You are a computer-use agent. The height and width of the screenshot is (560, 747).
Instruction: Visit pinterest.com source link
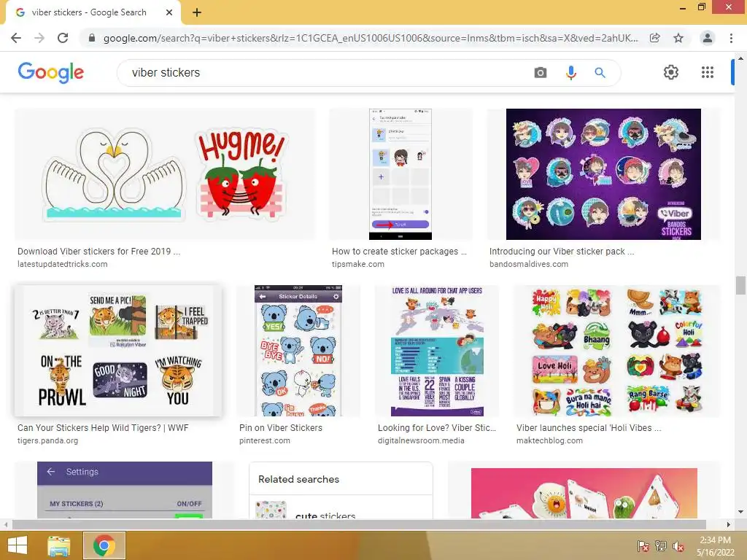tap(264, 441)
